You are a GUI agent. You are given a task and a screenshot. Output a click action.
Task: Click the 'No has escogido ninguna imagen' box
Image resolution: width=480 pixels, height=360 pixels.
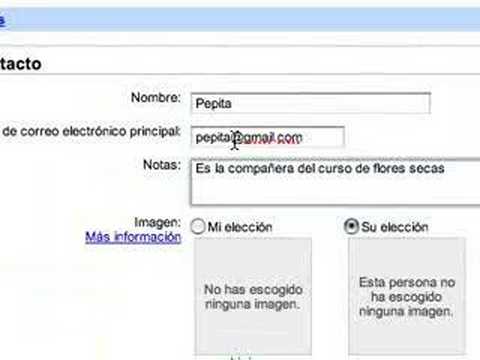[253, 296]
